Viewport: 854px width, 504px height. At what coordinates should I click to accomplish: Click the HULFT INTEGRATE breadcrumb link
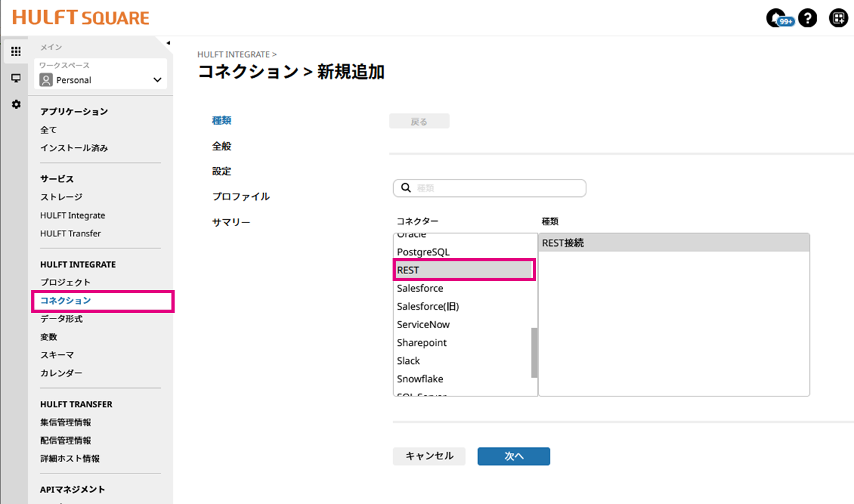pos(233,55)
